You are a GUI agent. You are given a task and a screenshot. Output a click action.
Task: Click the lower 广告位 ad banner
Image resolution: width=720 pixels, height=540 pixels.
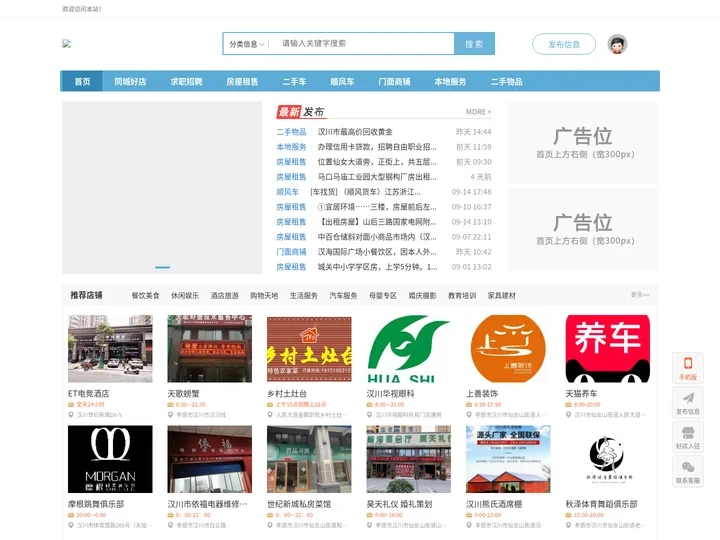[x=583, y=230]
